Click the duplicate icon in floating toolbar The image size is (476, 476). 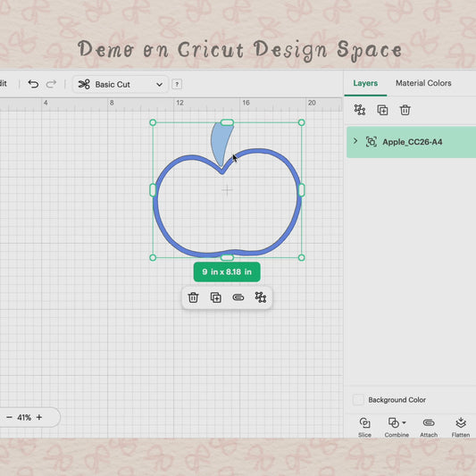coord(216,297)
